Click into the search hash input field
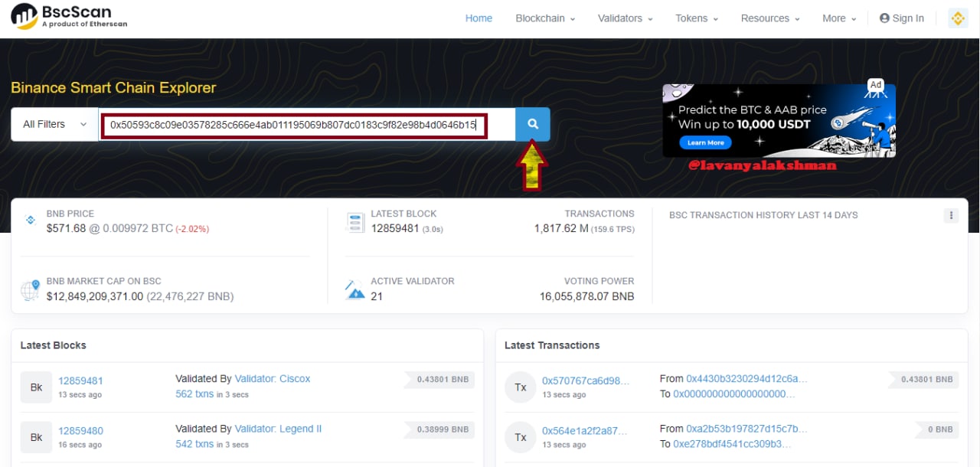The height and width of the screenshot is (467, 980). (306, 124)
